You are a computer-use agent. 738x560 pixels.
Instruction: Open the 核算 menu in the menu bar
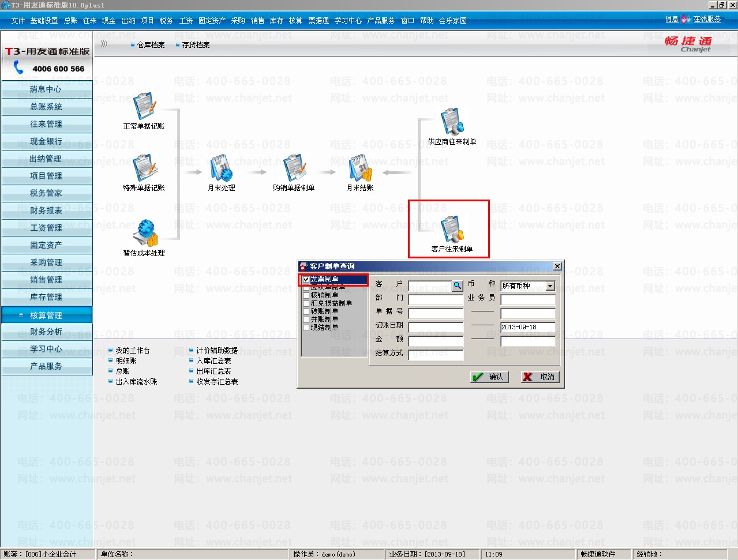coord(295,20)
